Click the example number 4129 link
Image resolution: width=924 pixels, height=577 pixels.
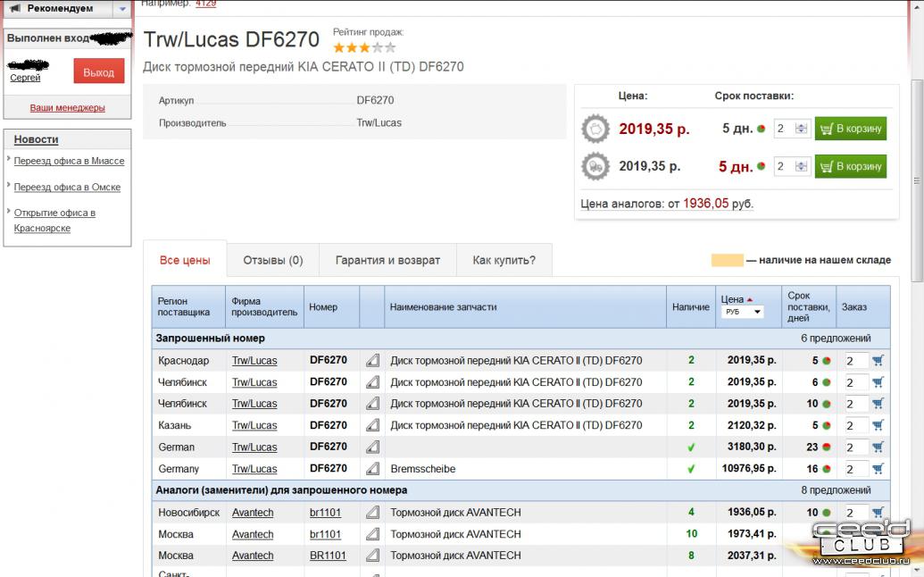(x=205, y=4)
